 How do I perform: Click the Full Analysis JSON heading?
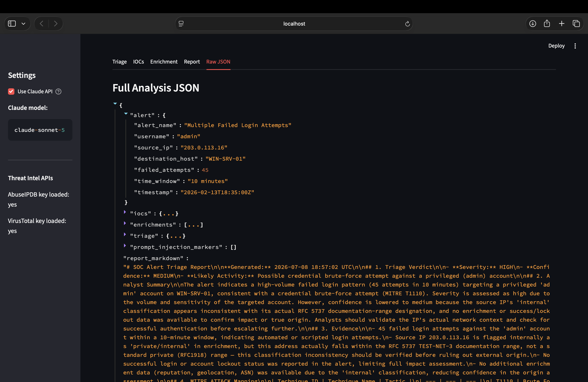156,88
